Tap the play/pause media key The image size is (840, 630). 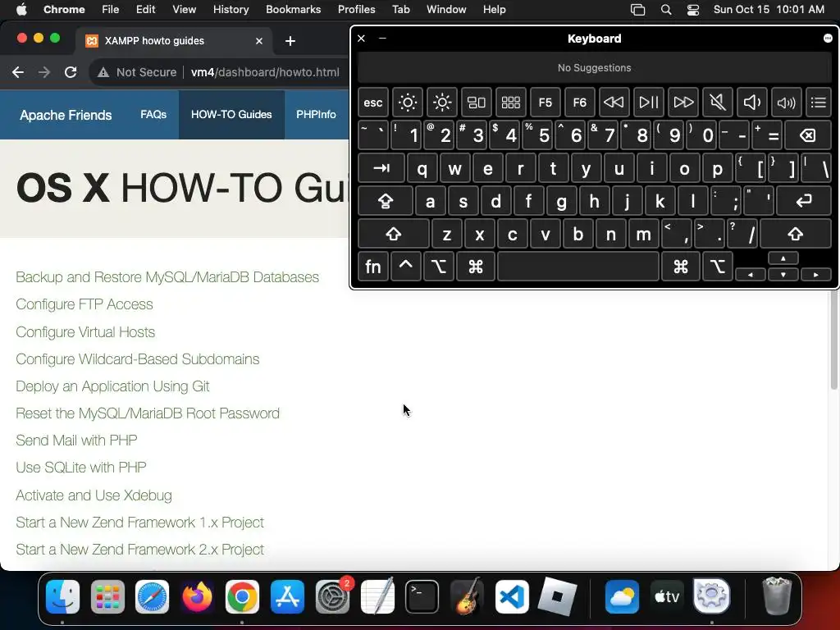(x=648, y=103)
